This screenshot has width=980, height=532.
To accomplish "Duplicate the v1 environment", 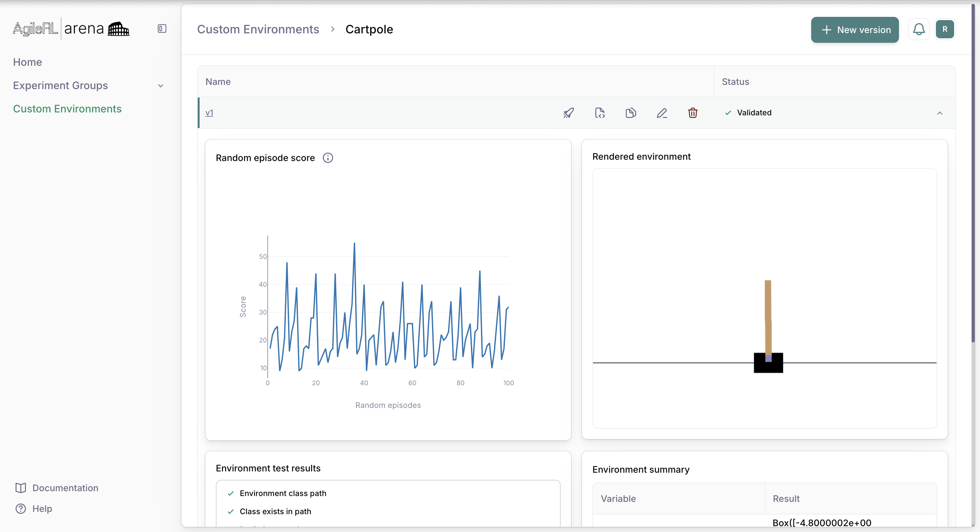I will coord(631,112).
